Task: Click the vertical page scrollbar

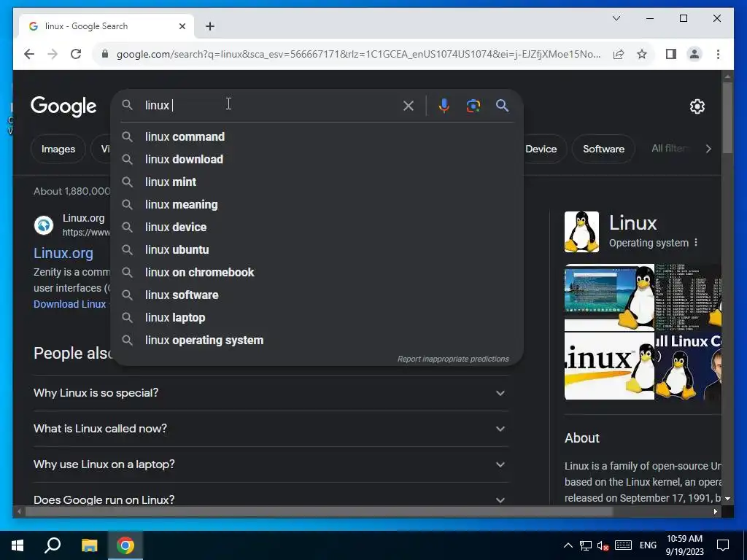Action: 727,117
